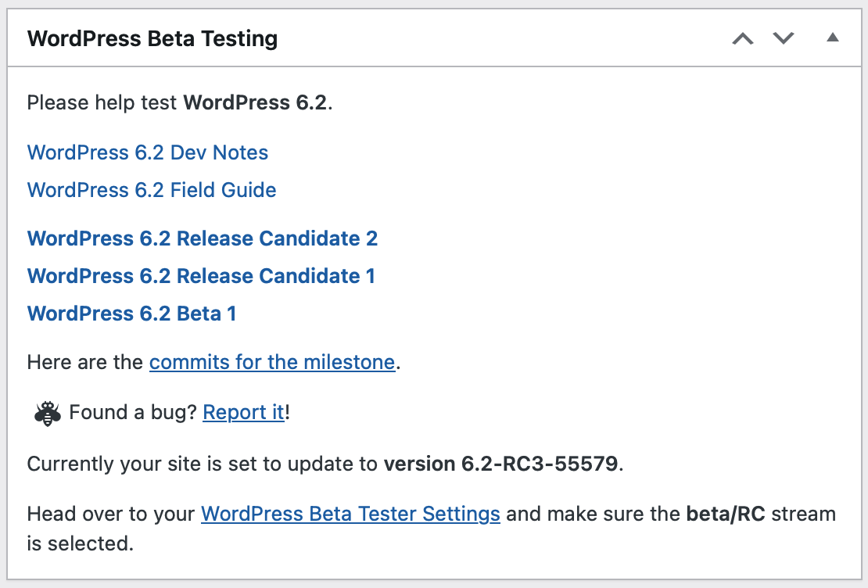Open WordPress 6.2 Release Candidate 2
Image resolution: width=868 pixels, height=588 pixels.
pyautogui.click(x=203, y=238)
